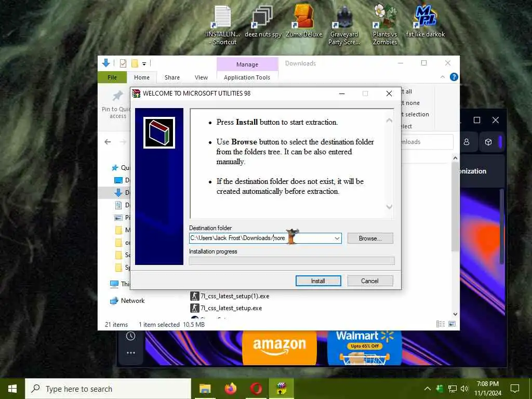532x399 pixels.
Task: Open File Explorer from the taskbar
Action: click(x=205, y=389)
